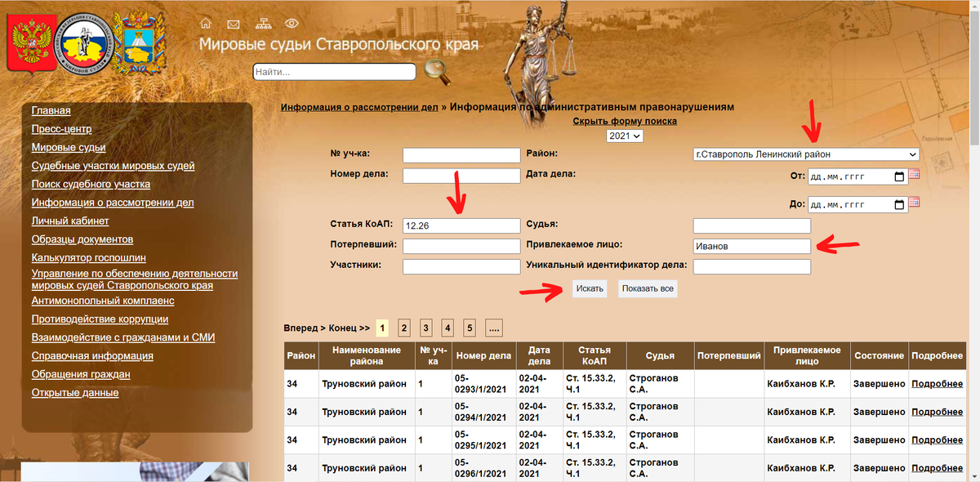Click the Russian coat of arms emblem
The height and width of the screenshot is (482, 980).
(x=32, y=44)
